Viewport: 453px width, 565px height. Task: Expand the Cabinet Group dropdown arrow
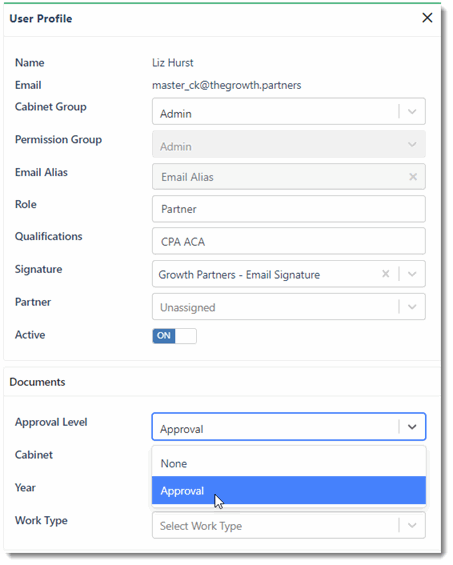tap(412, 111)
